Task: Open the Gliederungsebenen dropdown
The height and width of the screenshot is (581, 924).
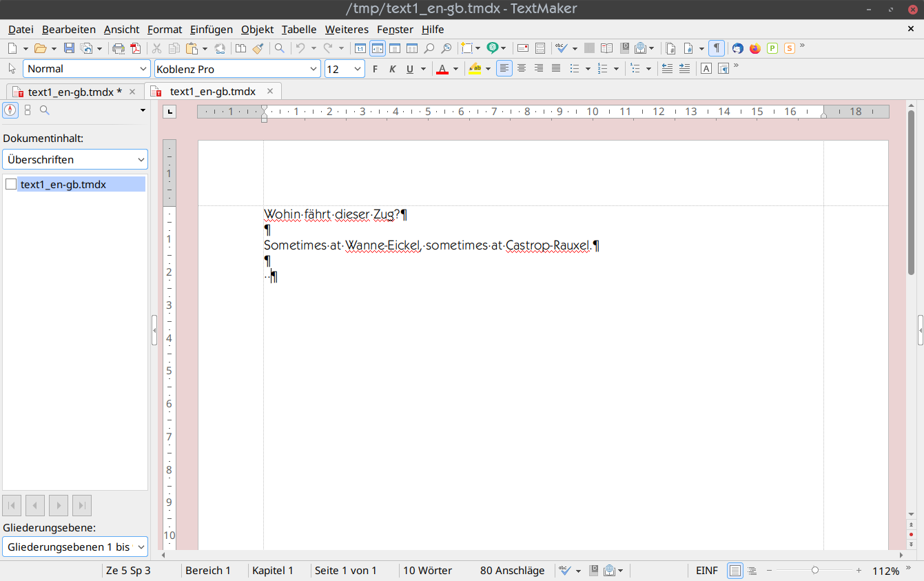Action: click(75, 547)
